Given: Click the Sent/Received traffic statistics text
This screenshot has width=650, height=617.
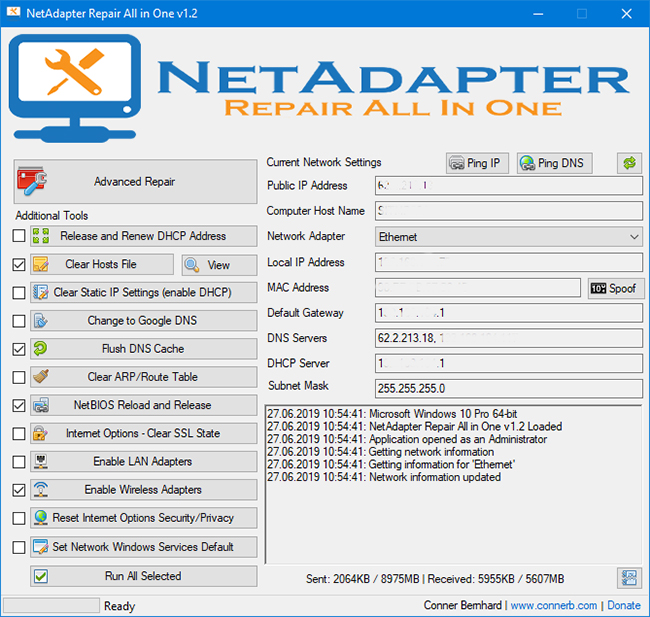Looking at the screenshot, I should [x=435, y=578].
